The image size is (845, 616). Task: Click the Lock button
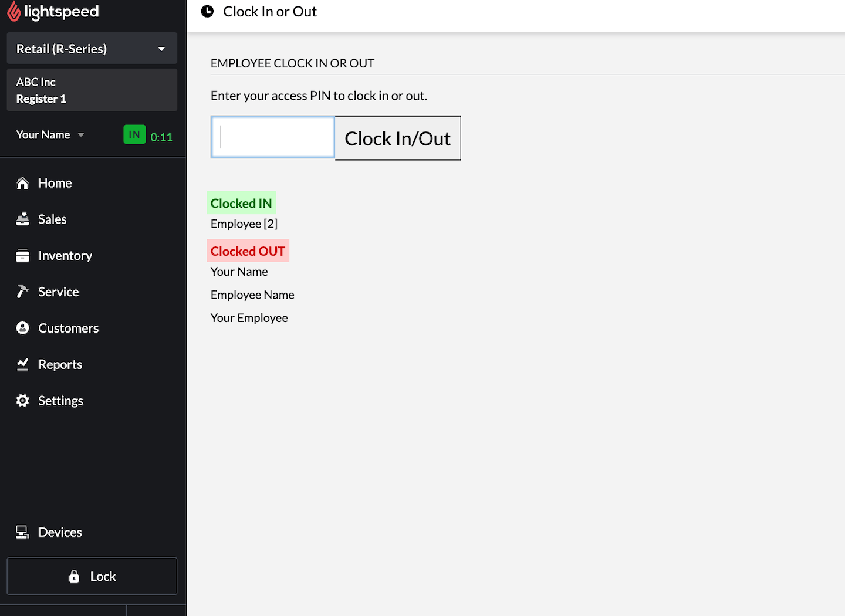[x=92, y=576]
